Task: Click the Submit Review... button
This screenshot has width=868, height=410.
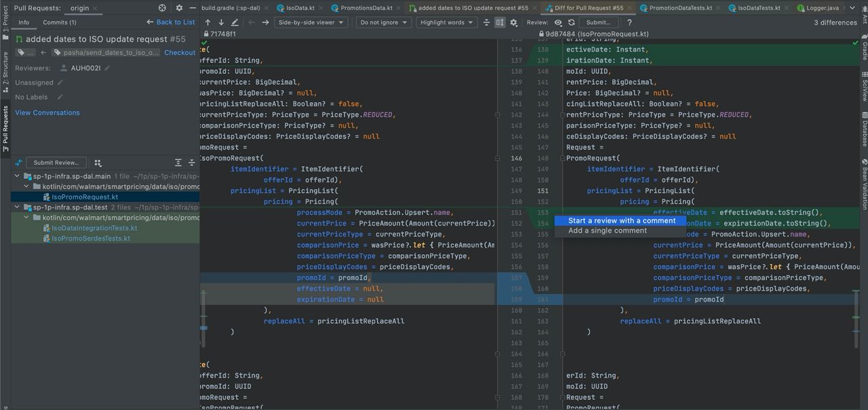Action: click(56, 163)
